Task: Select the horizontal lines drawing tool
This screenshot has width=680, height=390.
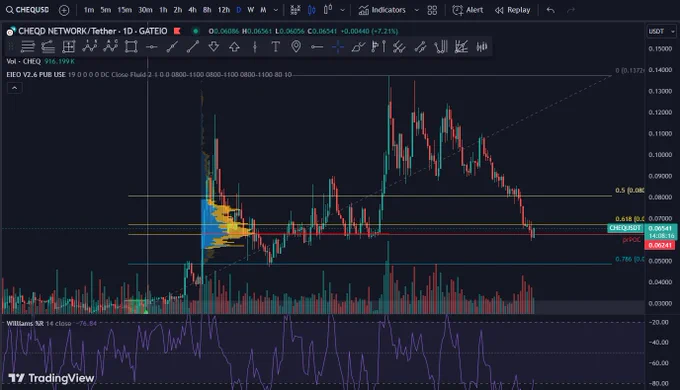Action: pos(27,46)
